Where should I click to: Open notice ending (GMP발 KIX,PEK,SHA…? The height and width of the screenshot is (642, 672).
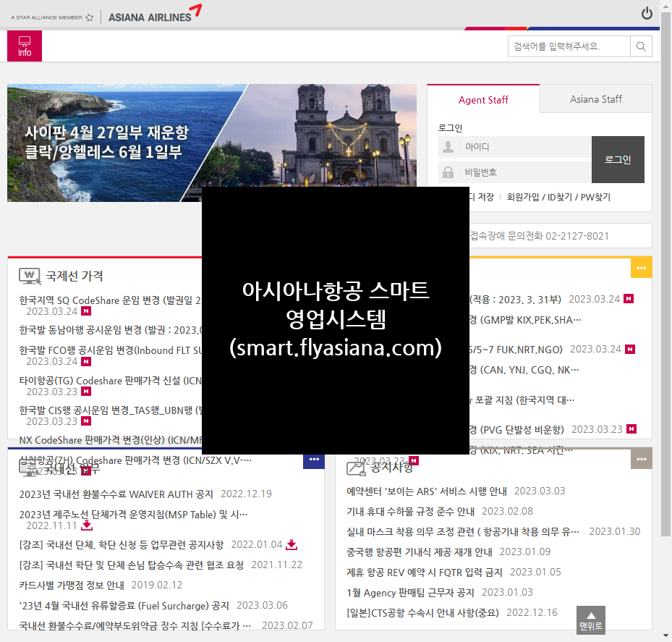(525, 320)
